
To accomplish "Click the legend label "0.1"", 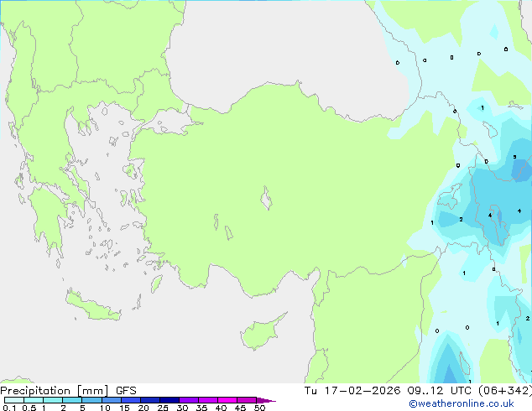I will [9, 408].
